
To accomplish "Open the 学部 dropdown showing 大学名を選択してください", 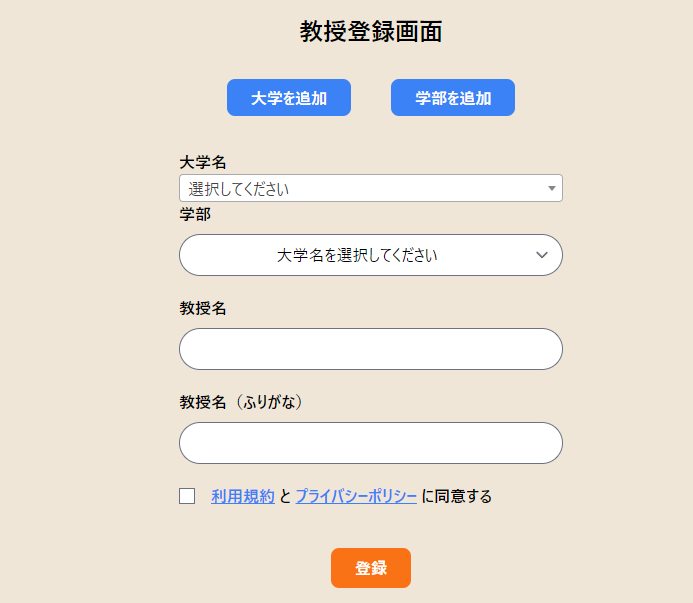I will [x=371, y=255].
